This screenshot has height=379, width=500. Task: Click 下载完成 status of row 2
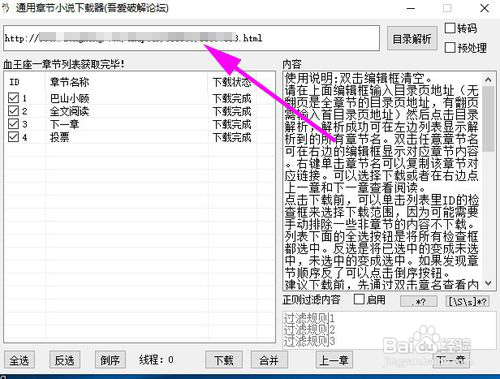pyautogui.click(x=232, y=111)
